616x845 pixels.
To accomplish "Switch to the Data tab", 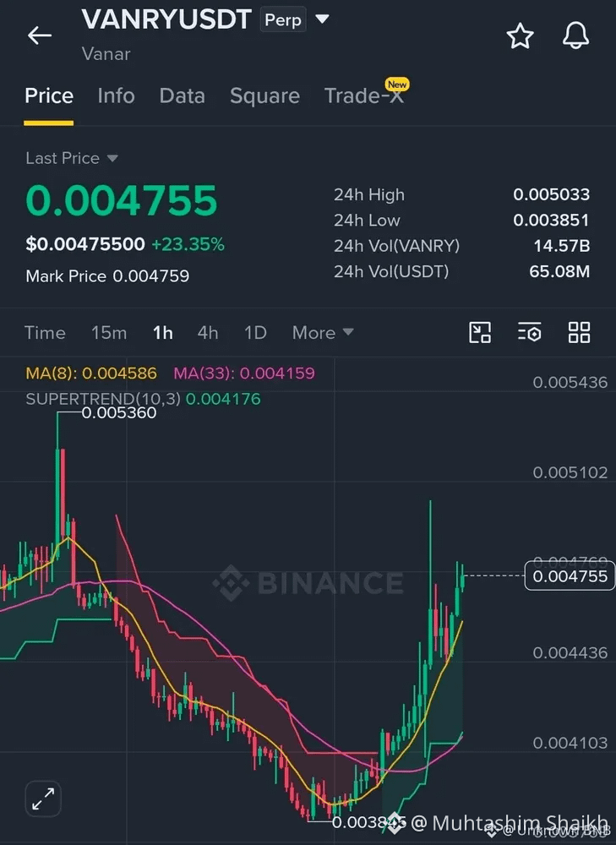I will point(183,96).
